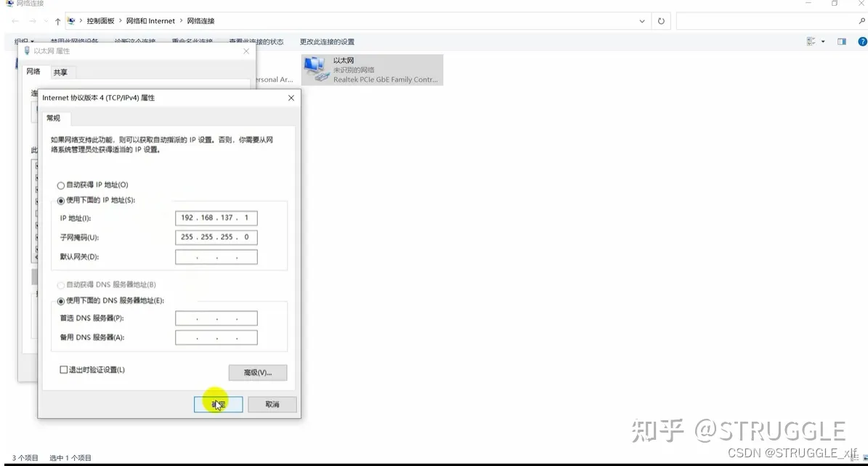The width and height of the screenshot is (868, 466).
Task: Open recent locations dropdown arrow
Action: coord(45,21)
